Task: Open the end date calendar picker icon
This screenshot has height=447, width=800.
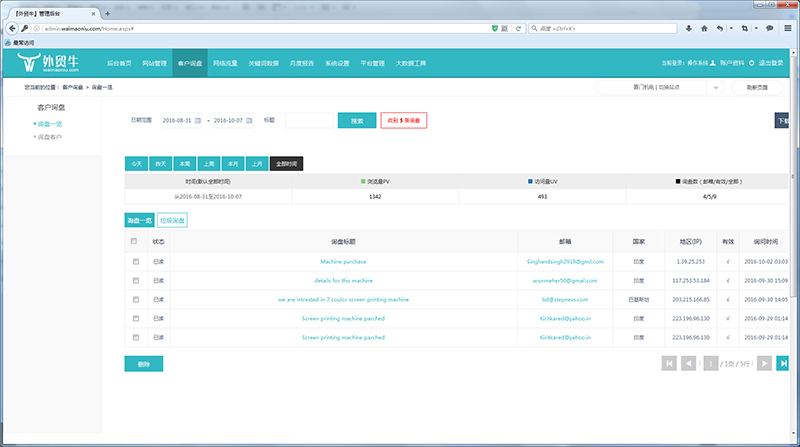Action: (x=250, y=120)
